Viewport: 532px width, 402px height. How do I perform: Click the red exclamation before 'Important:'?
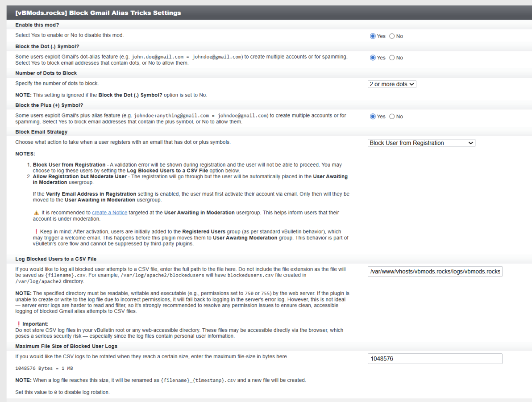click(19, 324)
